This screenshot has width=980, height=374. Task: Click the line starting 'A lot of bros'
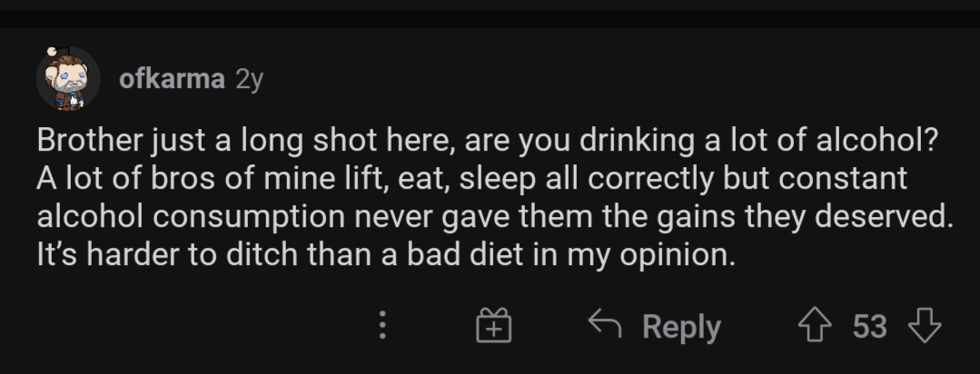pyautogui.click(x=472, y=179)
